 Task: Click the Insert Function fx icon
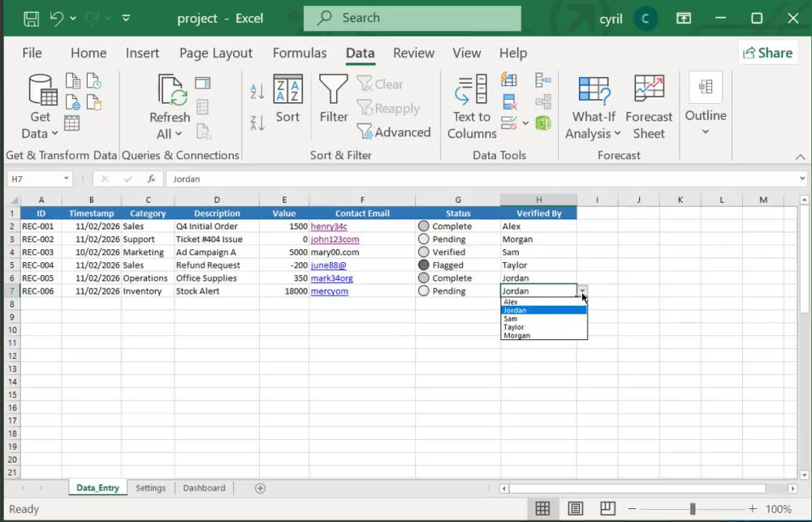(x=151, y=179)
